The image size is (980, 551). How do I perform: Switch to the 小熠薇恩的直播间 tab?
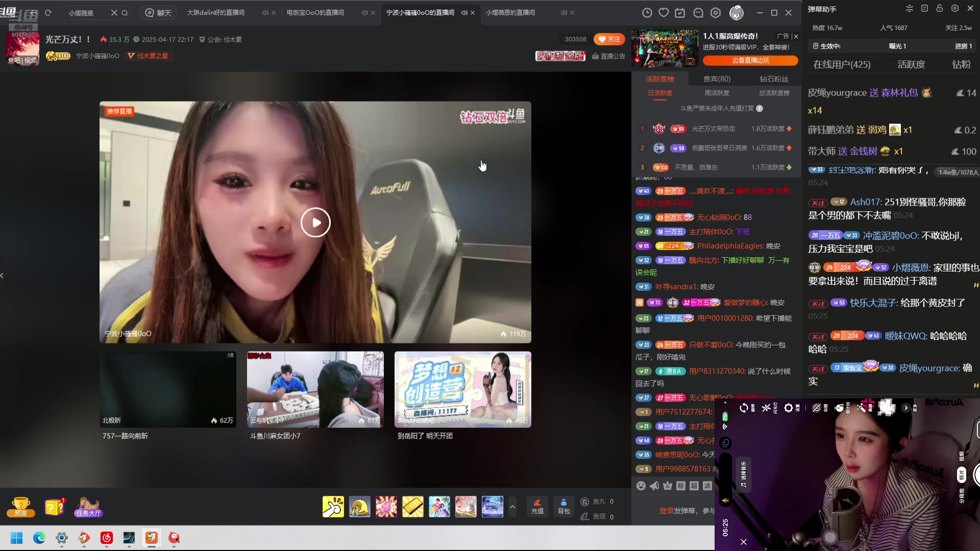[510, 13]
